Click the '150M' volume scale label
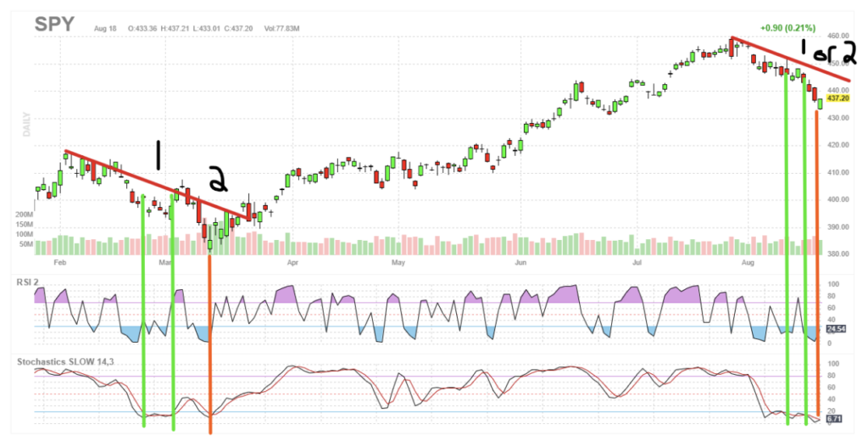This screenshot has height=441, width=868. 24,225
